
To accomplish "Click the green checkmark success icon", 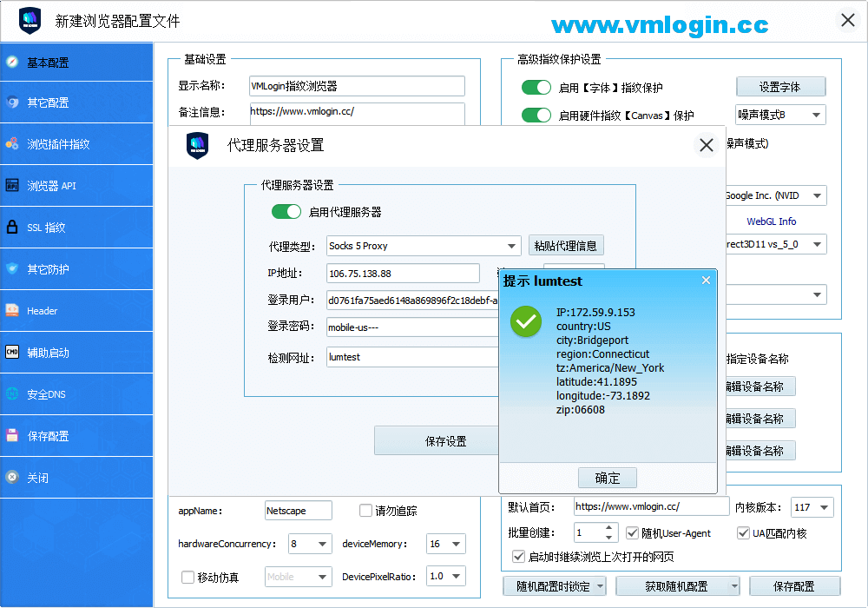I will [x=526, y=321].
